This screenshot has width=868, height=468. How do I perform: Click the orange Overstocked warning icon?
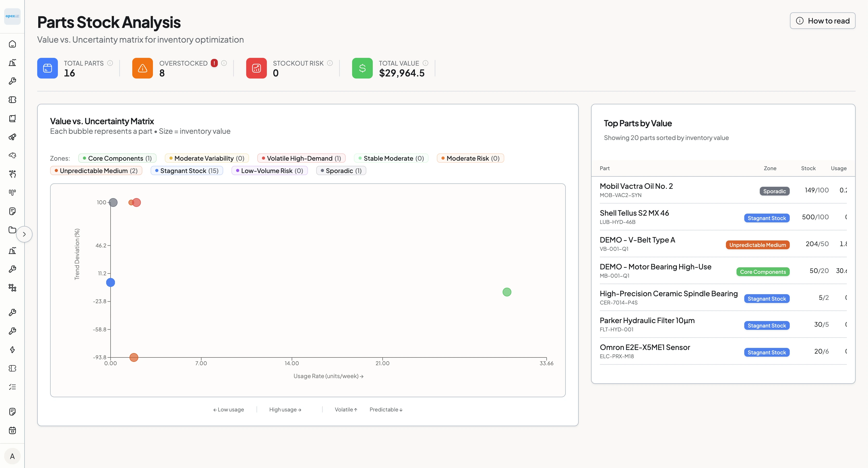point(143,68)
